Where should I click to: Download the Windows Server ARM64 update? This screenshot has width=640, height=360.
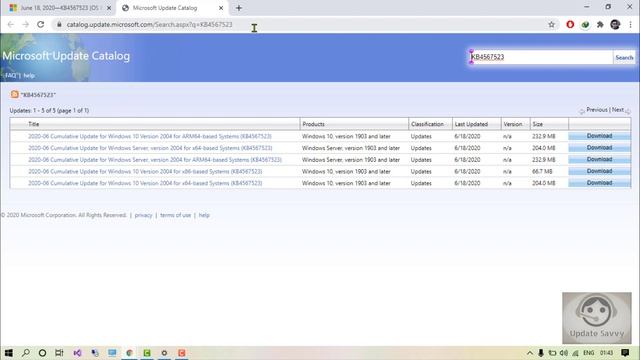(599, 160)
